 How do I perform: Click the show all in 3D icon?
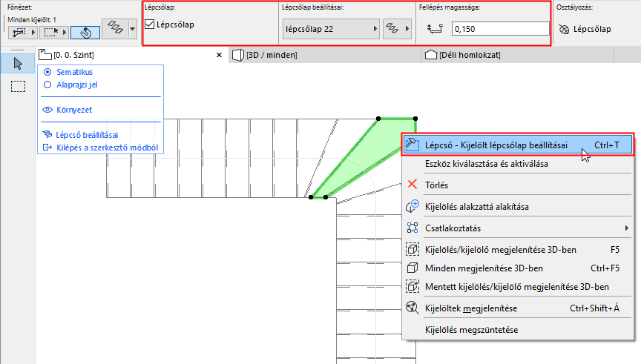(412, 268)
